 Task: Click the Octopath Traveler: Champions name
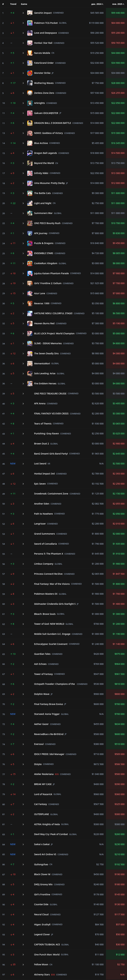tap(55, 684)
